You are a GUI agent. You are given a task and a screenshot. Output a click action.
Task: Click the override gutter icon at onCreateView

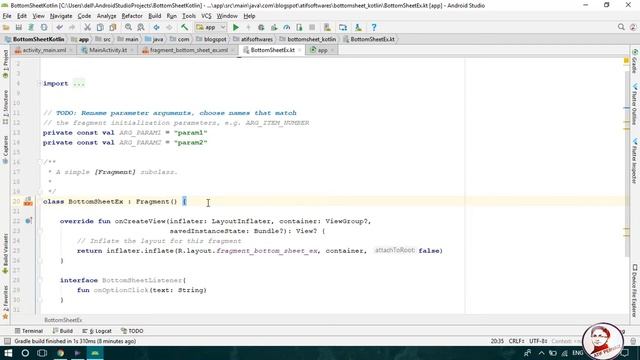28,221
